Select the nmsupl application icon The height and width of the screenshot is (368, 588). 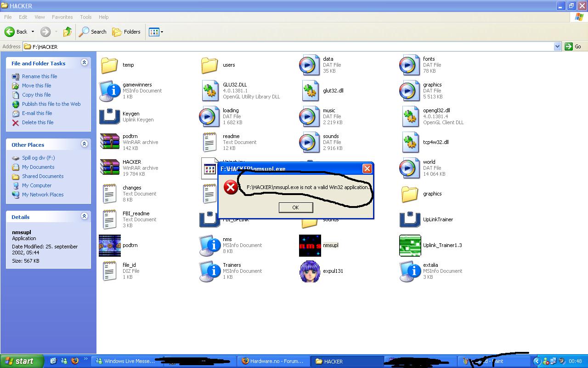[x=310, y=246]
